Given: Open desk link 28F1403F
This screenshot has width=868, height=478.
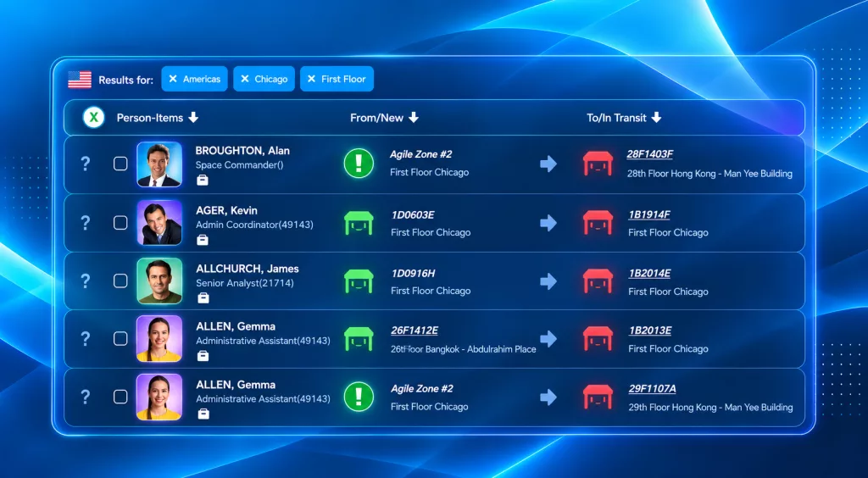Looking at the screenshot, I should [649, 155].
